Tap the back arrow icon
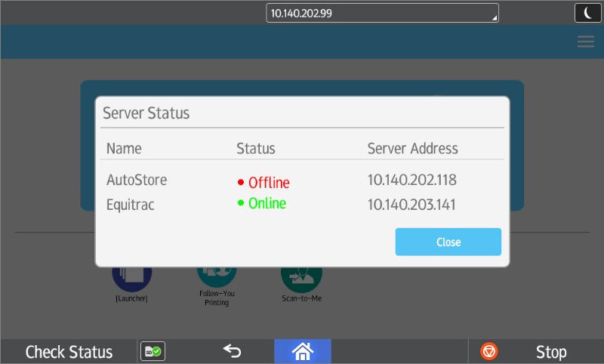The width and height of the screenshot is (604, 364). click(x=232, y=350)
